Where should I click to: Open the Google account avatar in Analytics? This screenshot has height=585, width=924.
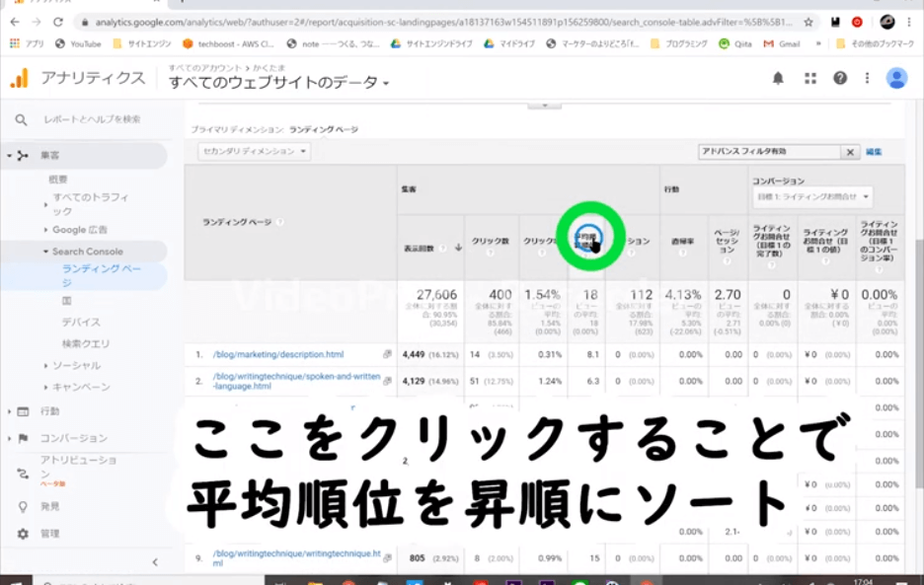tap(896, 78)
